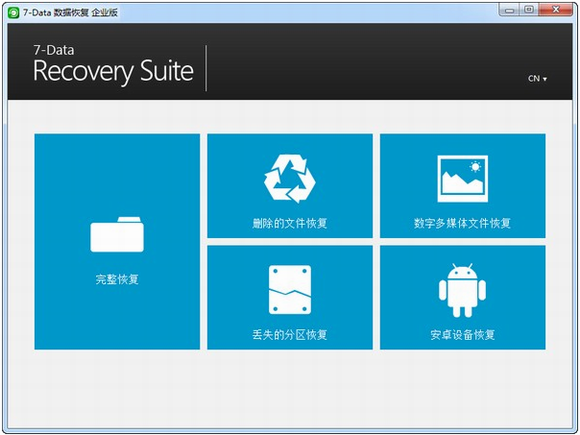580x435 pixels.
Task: Click the white folder icon for 完整恢复
Action: pyautogui.click(x=117, y=235)
